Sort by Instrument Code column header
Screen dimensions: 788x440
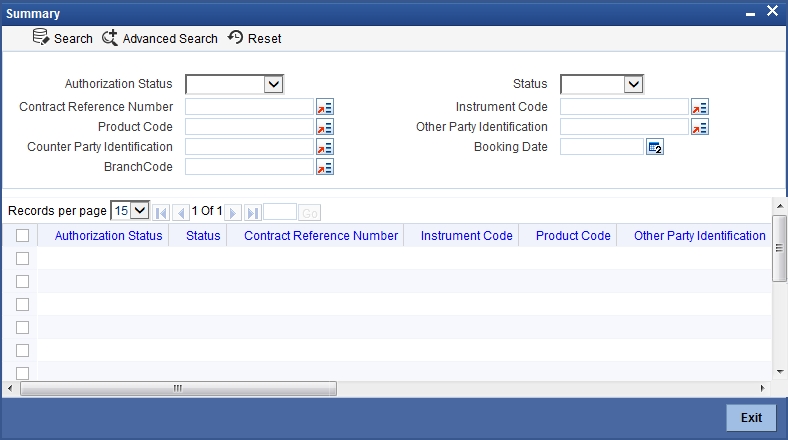pyautogui.click(x=466, y=236)
